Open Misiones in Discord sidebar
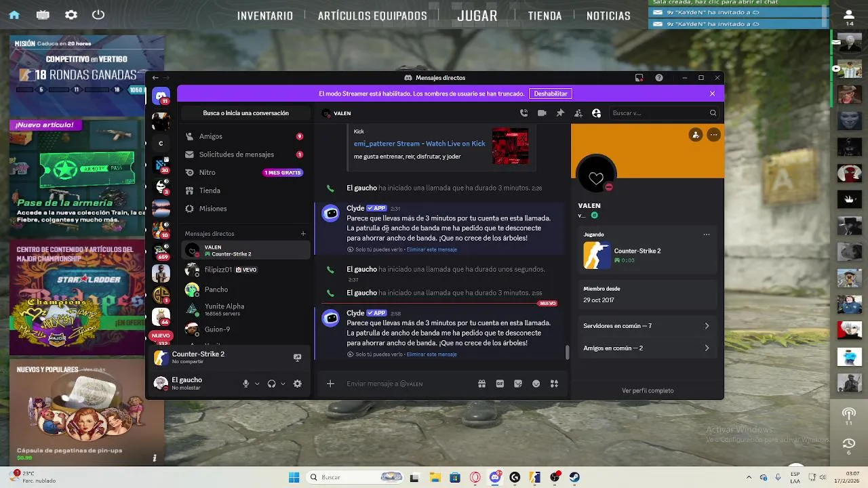This screenshot has height=488, width=868. [244, 209]
